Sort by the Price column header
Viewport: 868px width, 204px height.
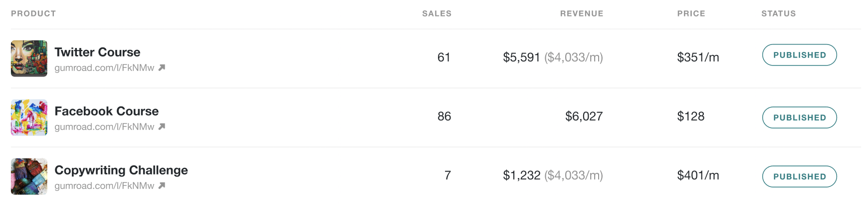(691, 13)
